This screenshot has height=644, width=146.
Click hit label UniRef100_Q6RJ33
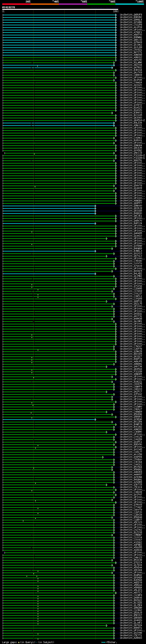131,40
